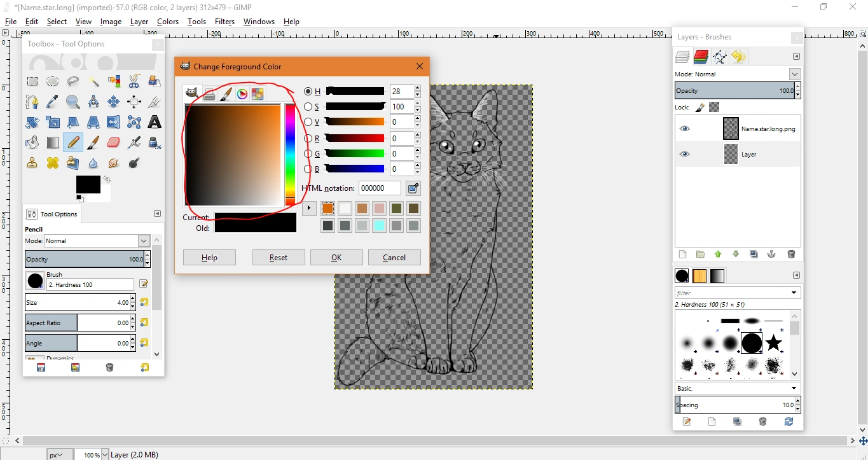868x460 pixels.
Task: Select the S saturation radio button
Action: tap(308, 107)
